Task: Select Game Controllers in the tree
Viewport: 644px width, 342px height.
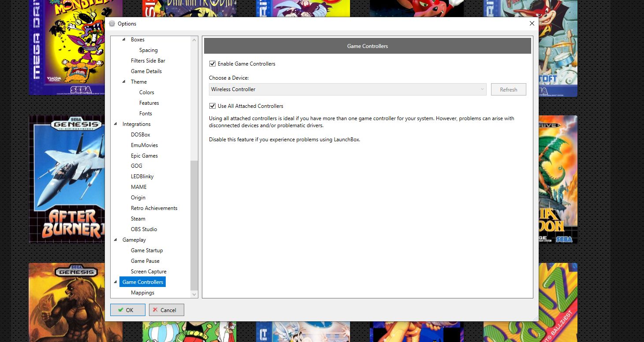Action: click(143, 282)
